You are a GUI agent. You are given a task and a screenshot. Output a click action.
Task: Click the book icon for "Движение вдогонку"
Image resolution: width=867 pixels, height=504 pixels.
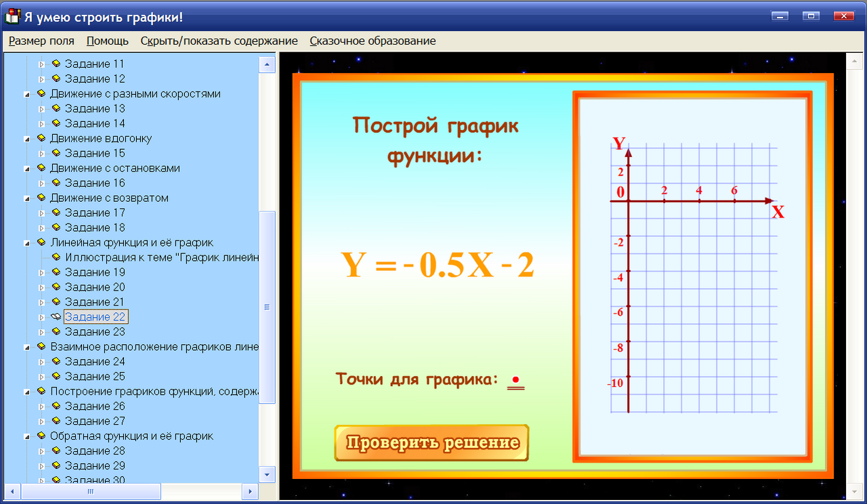click(41, 138)
